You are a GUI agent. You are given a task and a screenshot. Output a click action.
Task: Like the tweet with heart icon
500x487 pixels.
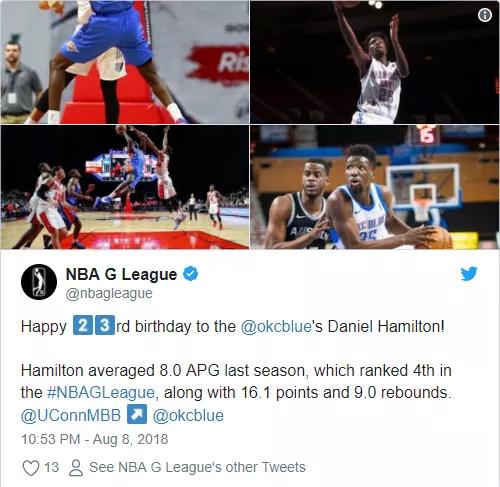tap(31, 467)
